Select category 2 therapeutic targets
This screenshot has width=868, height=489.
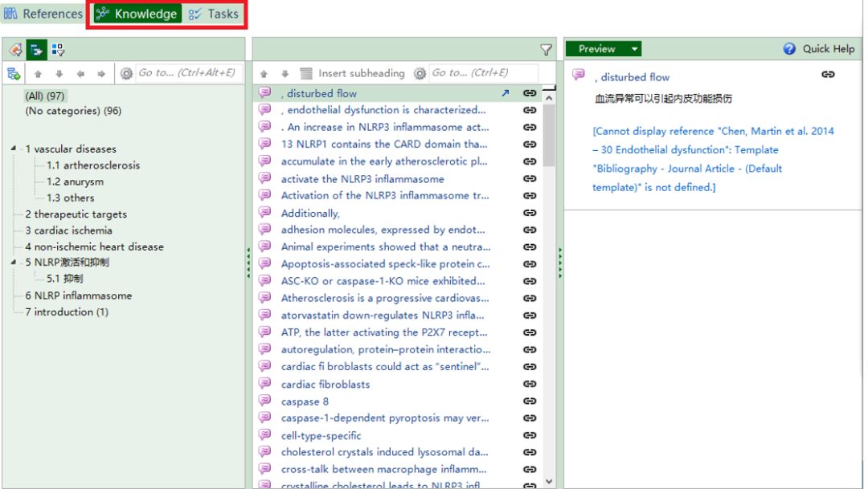click(76, 214)
